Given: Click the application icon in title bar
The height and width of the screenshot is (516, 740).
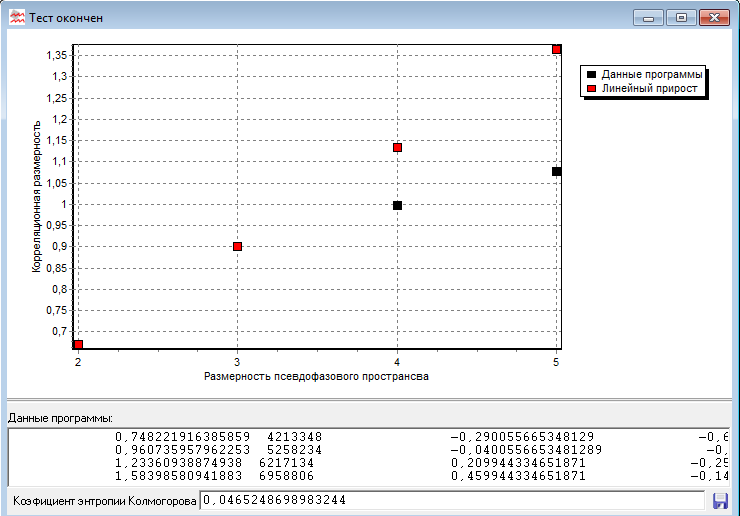Looking at the screenshot, I should tap(17, 18).
